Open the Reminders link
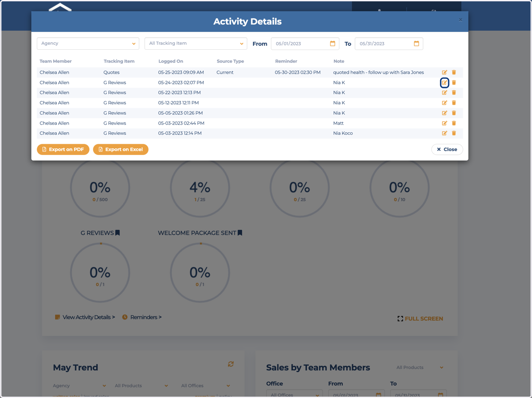This screenshot has width=532, height=398. click(142, 317)
